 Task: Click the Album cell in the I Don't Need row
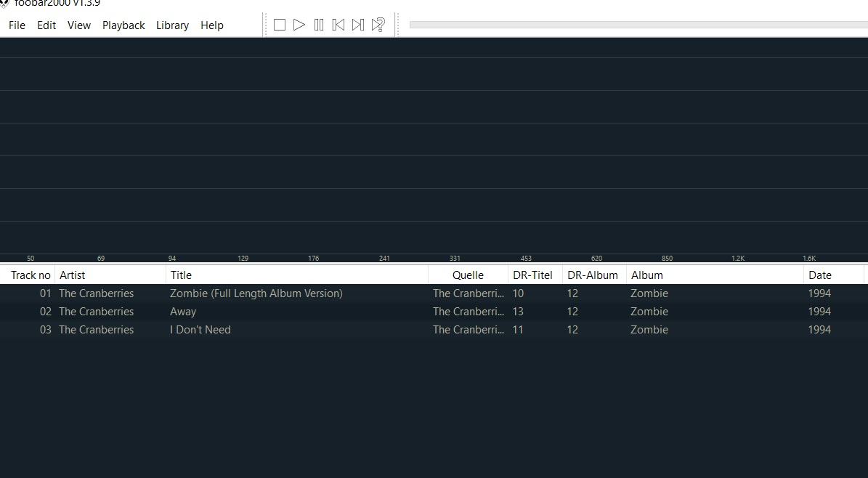(649, 330)
